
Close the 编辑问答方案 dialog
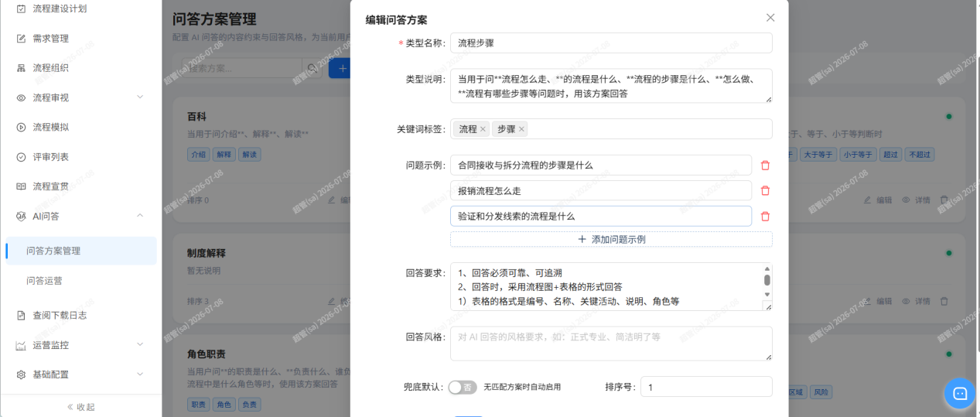(770, 18)
